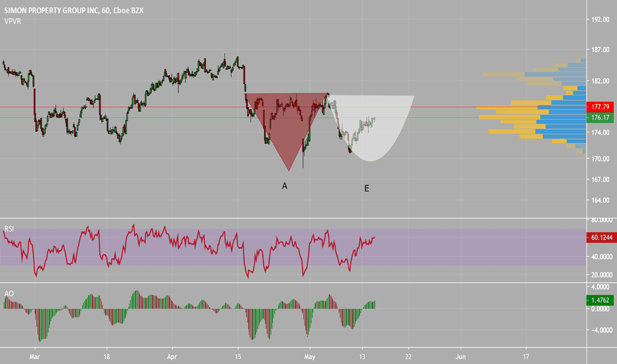
Task: Click the SIMON PROPERTY GROUP INC chart title
Action: pos(74,10)
